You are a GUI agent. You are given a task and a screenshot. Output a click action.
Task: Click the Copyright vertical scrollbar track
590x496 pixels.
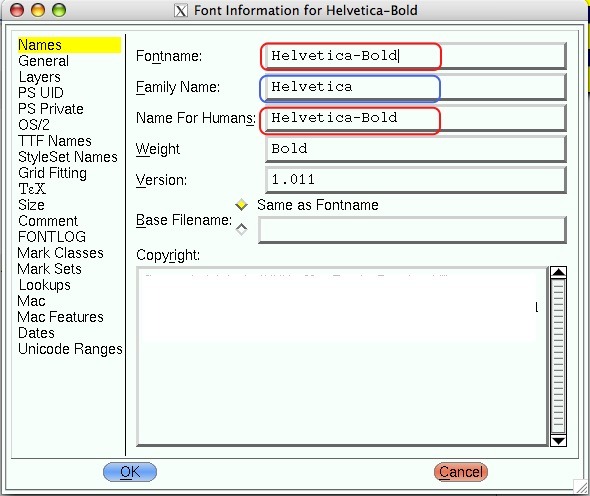coord(558,356)
